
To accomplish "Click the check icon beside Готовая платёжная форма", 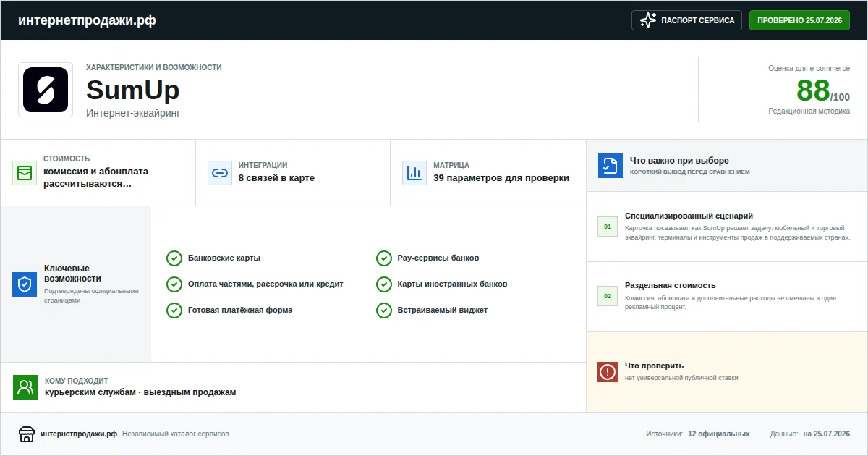I will pyautogui.click(x=174, y=311).
